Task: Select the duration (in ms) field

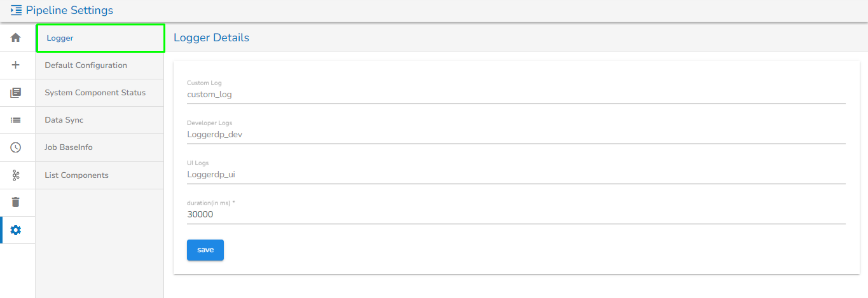Action: pos(515,215)
